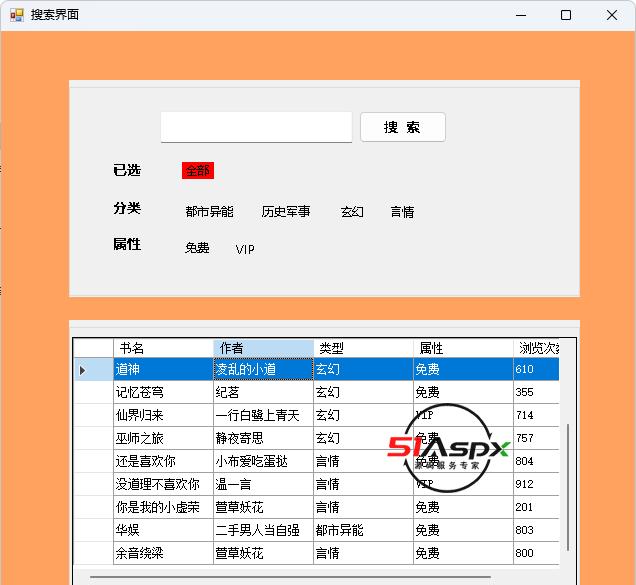This screenshot has width=636, height=585.
Task: Click the current row arrow indicator
Action: (82, 370)
